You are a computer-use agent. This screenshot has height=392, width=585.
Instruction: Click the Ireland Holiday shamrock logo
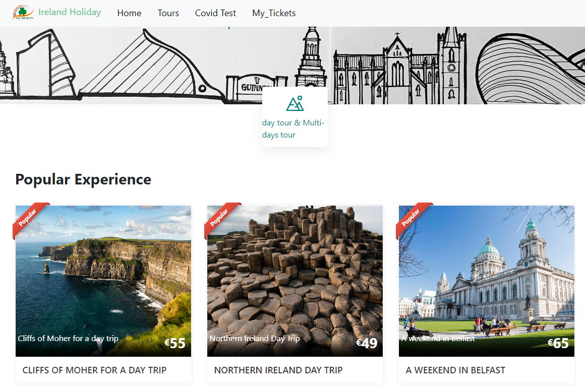coord(23,12)
